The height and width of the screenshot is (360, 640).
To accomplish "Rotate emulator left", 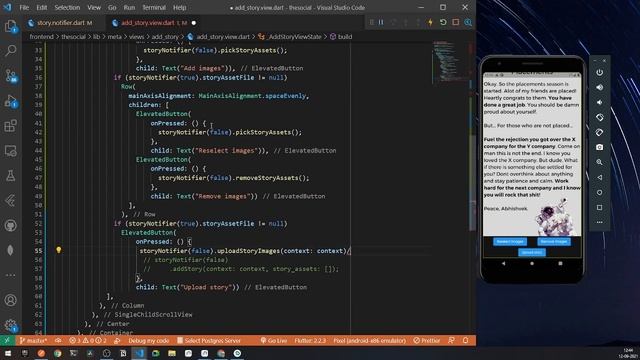I will coord(599,118).
